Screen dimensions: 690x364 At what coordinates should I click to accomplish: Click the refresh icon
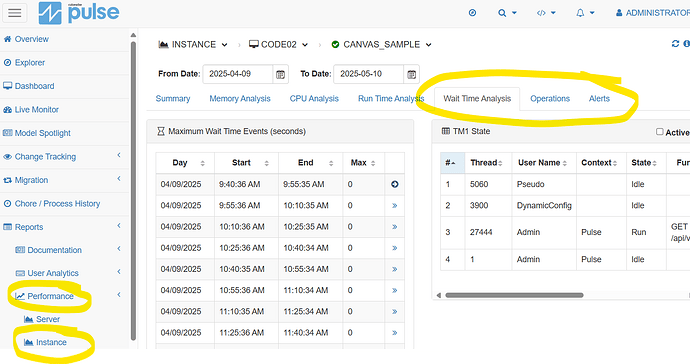[675, 44]
